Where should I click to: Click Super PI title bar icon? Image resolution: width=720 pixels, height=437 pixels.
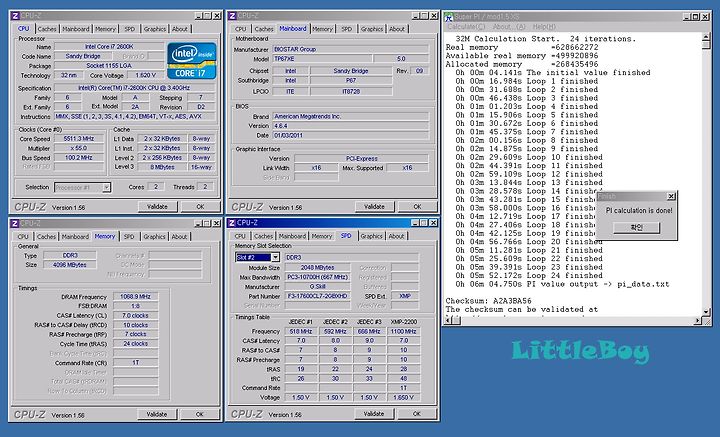pyautogui.click(x=449, y=17)
